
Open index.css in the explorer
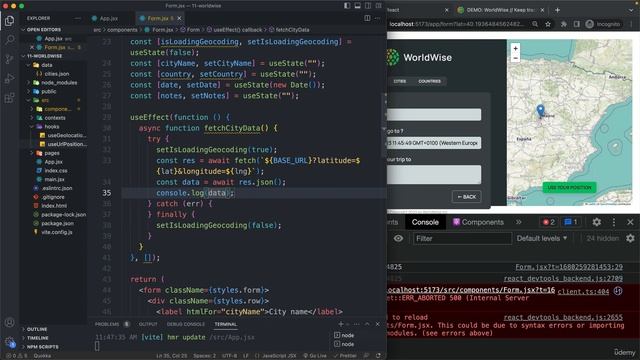click(x=56, y=171)
